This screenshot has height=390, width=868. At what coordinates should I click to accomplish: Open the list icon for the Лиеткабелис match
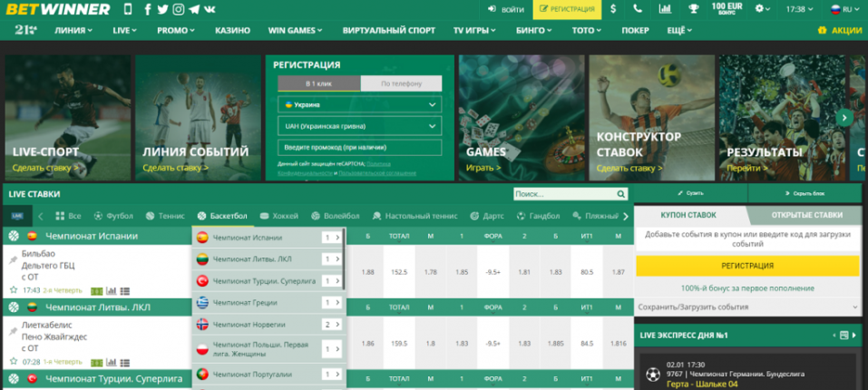125,363
